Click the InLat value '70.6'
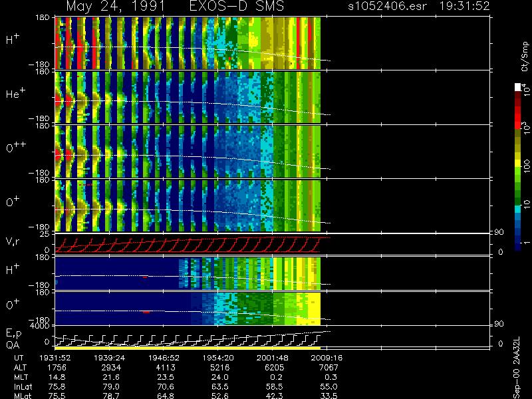 [166, 386]
